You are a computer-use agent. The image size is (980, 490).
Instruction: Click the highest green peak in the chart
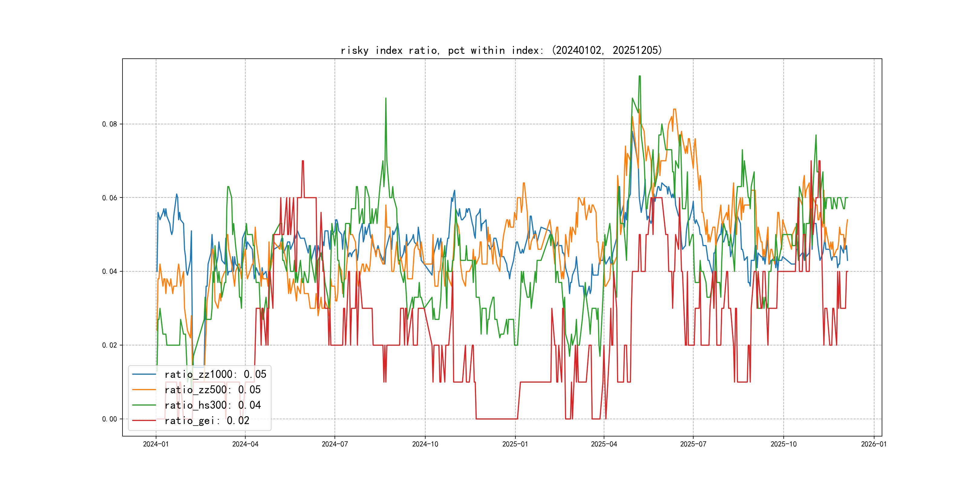tap(639, 76)
